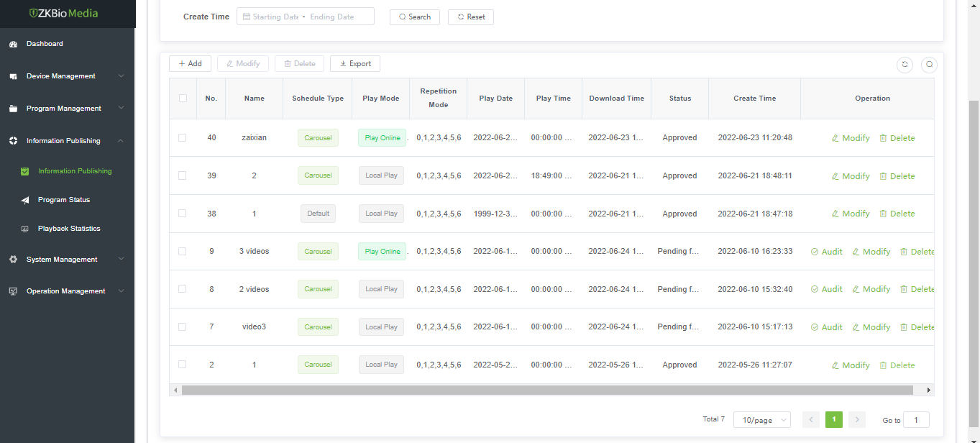Screen dimensions: 980x443
Task: Click the Starting Date input field
Action: (275, 17)
